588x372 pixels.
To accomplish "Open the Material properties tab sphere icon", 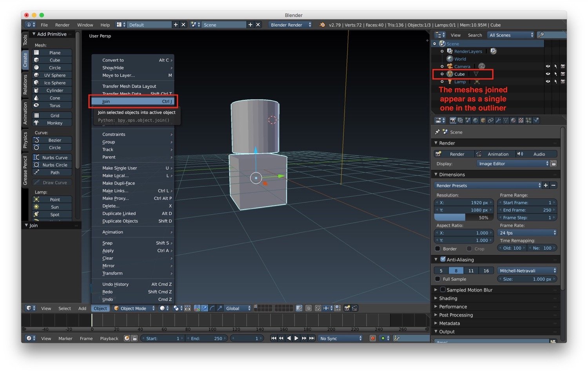I will point(513,120).
